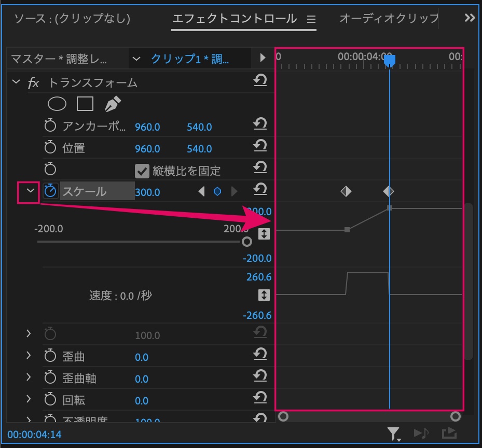
Task: Show more panel tabs with double arrow
Action: click(x=470, y=18)
